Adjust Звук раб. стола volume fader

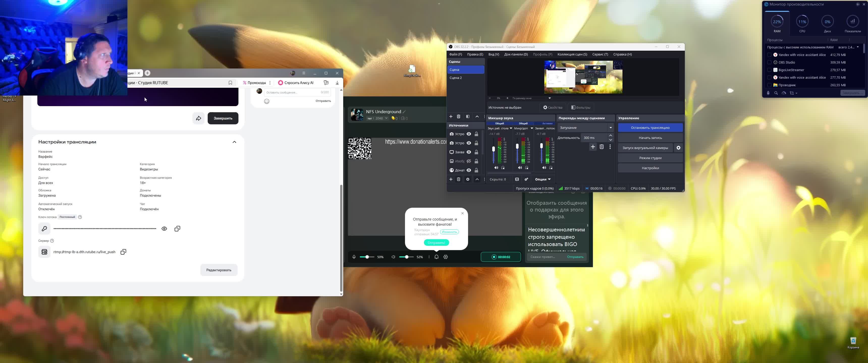(x=494, y=149)
